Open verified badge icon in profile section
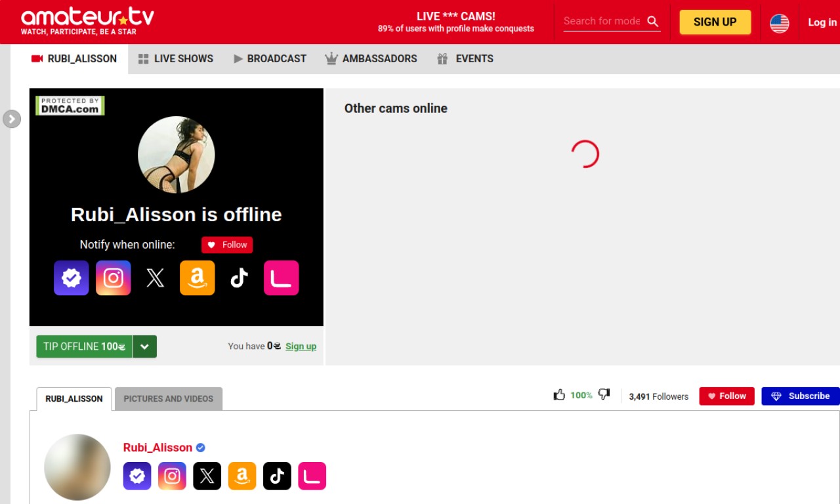Image resolution: width=840 pixels, height=504 pixels. point(137,476)
